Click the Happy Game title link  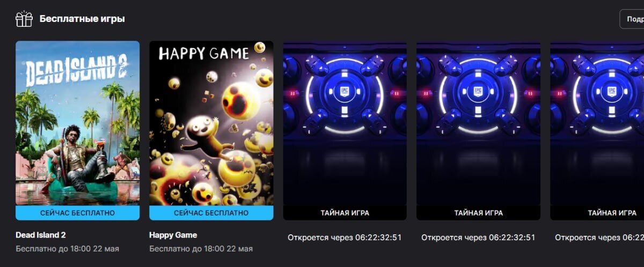(173, 235)
